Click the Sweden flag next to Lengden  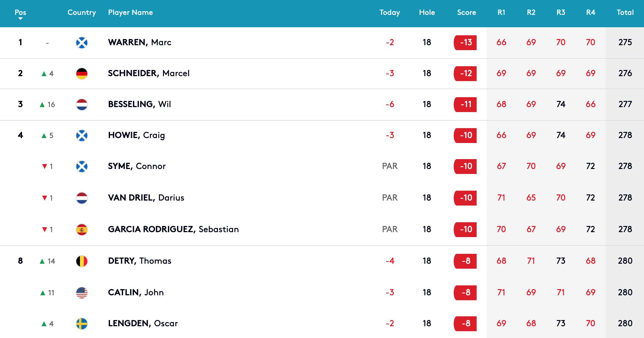tap(82, 324)
